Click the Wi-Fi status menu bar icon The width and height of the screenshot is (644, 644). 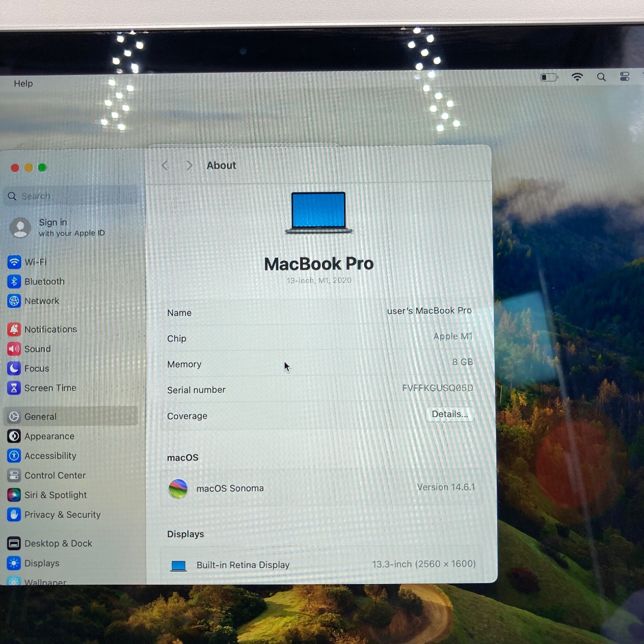(577, 77)
